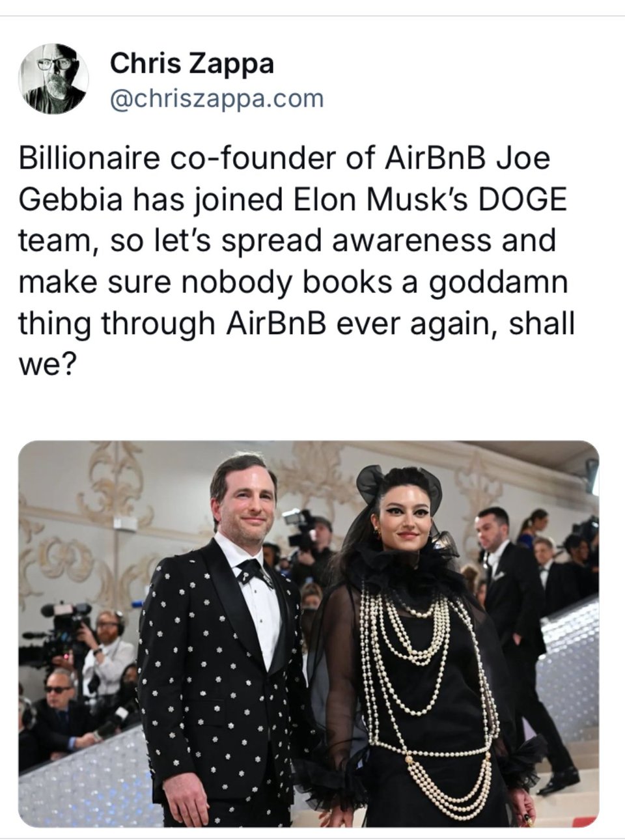Open the Chris Zappa display name
The image size is (625, 840).
(x=192, y=64)
